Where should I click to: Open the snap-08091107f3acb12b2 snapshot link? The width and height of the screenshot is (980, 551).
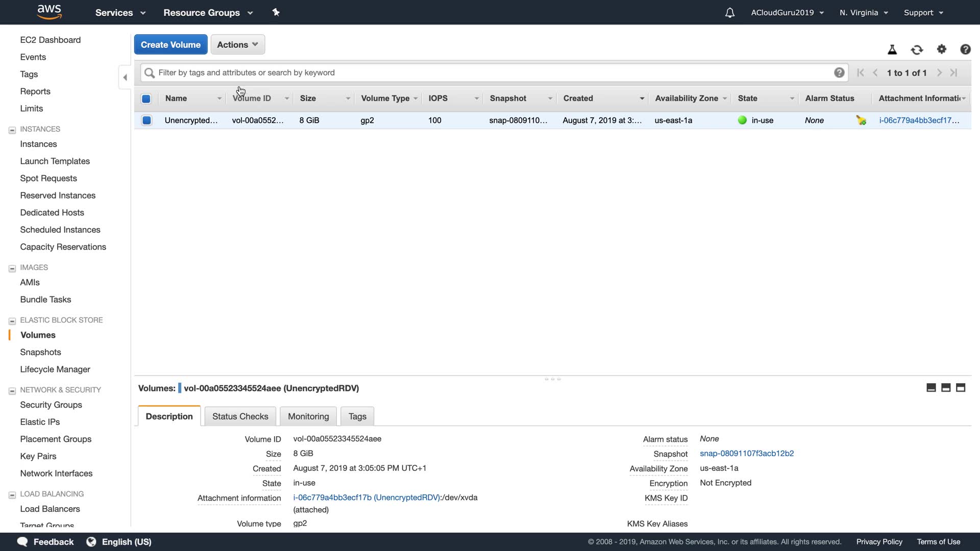746,454
